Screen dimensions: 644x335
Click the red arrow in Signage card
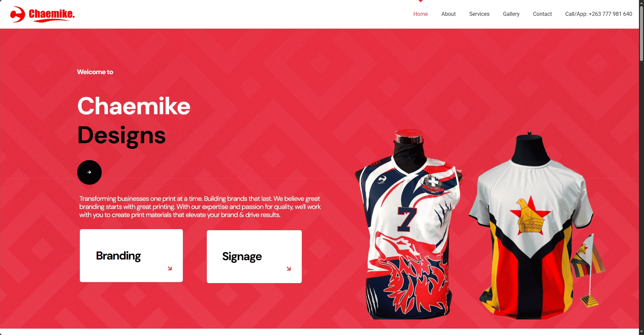(x=289, y=269)
